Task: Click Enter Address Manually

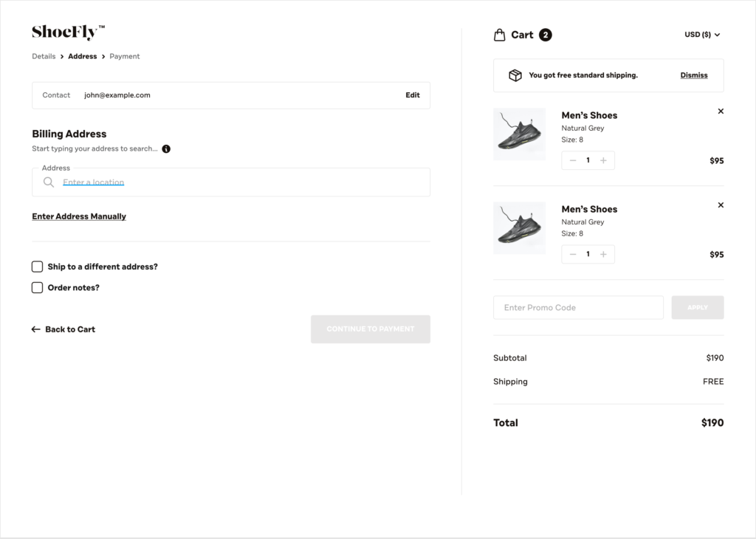Action: click(79, 216)
